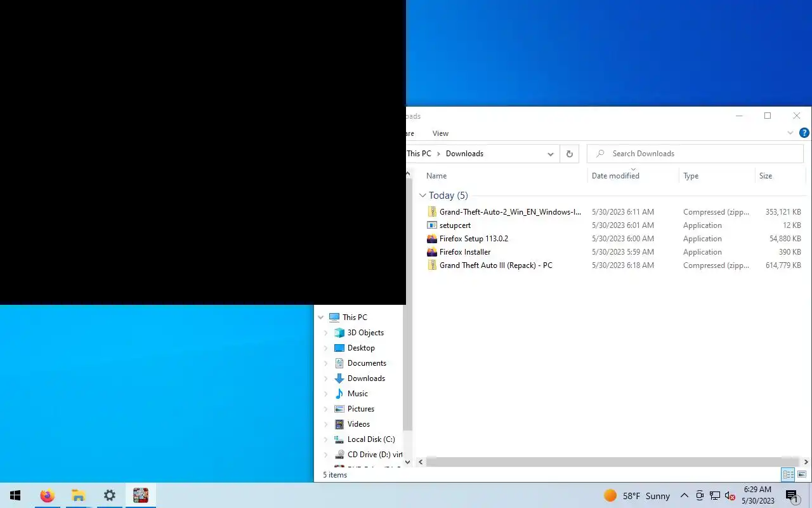Click the muted volume tray icon
The image size is (812, 508).
730,495
